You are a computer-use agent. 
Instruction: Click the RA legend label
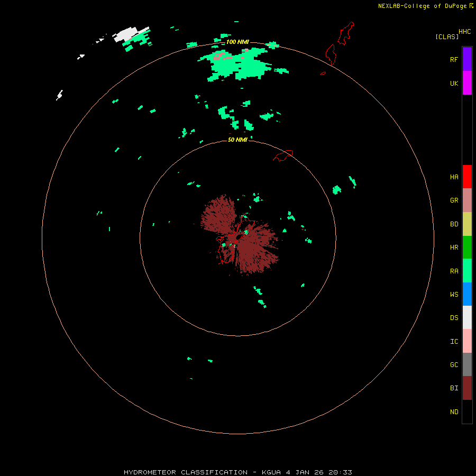click(x=454, y=271)
